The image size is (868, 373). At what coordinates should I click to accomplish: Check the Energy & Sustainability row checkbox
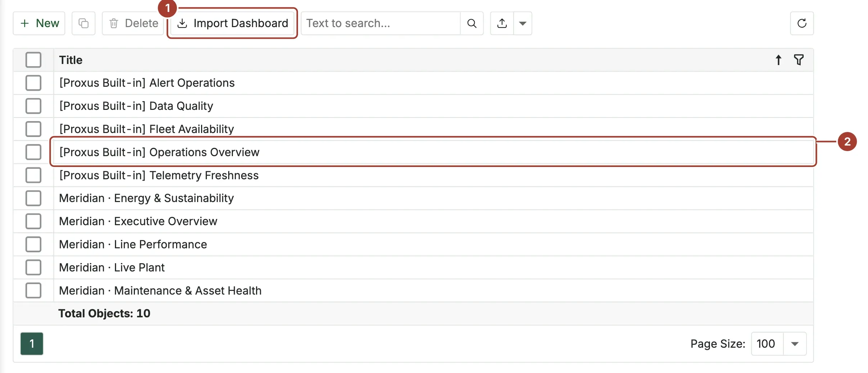(33, 198)
